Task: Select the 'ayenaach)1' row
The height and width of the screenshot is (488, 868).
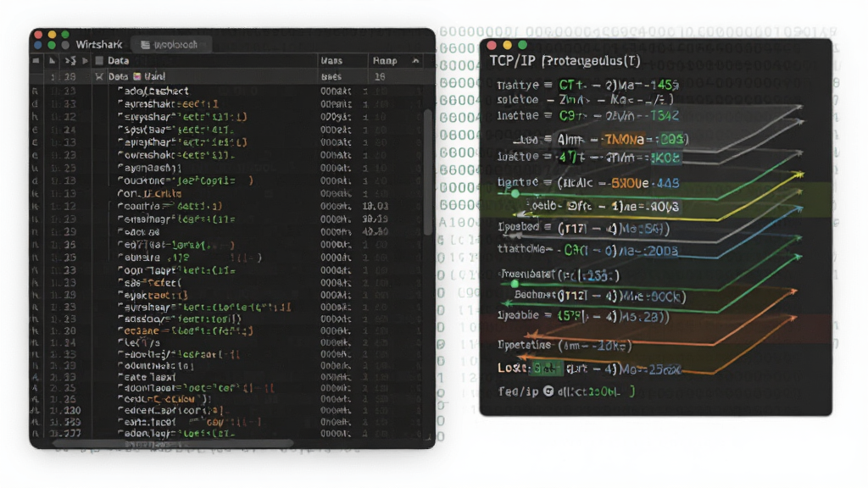Action: click(x=227, y=168)
